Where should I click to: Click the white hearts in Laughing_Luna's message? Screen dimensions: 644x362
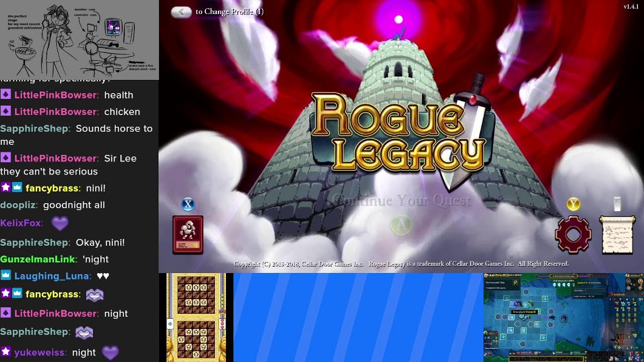tap(103, 276)
